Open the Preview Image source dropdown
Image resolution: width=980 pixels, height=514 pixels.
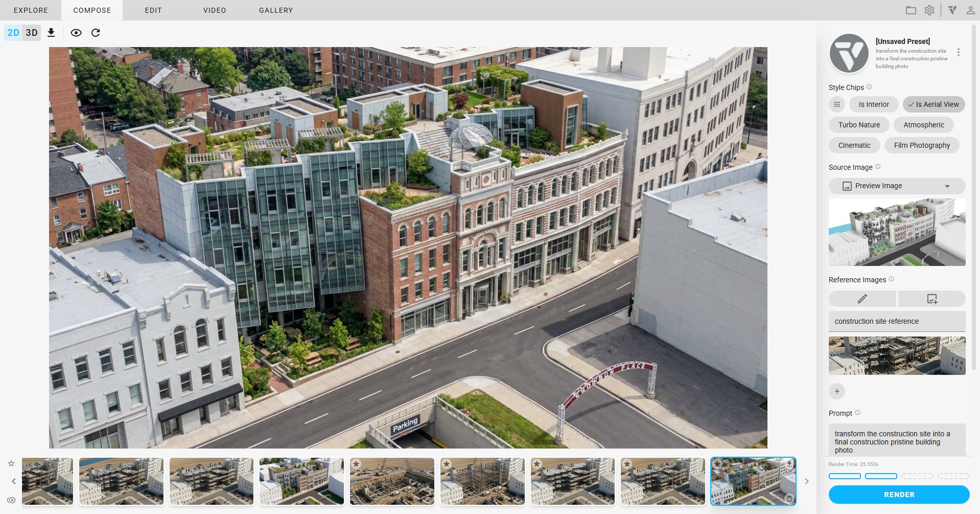897,186
